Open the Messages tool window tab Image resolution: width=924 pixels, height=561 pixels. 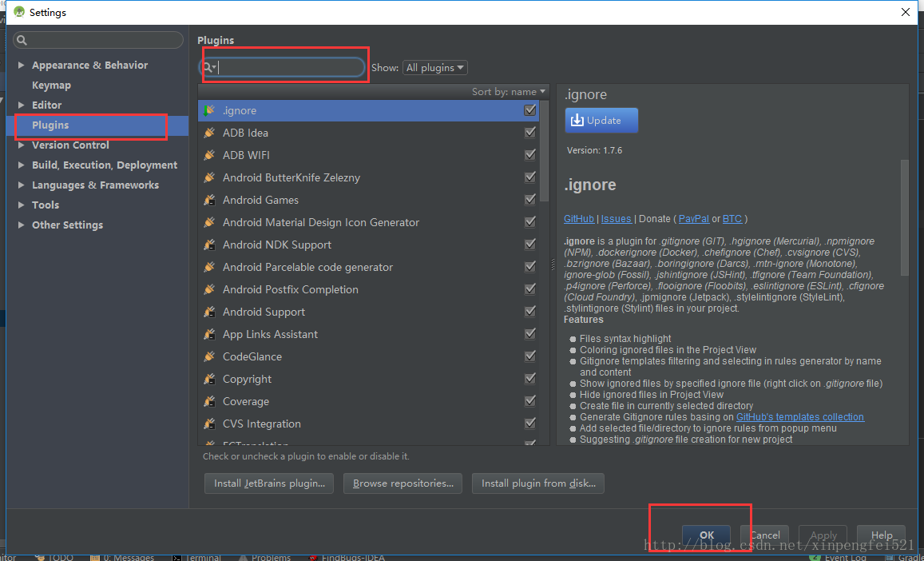click(122, 557)
